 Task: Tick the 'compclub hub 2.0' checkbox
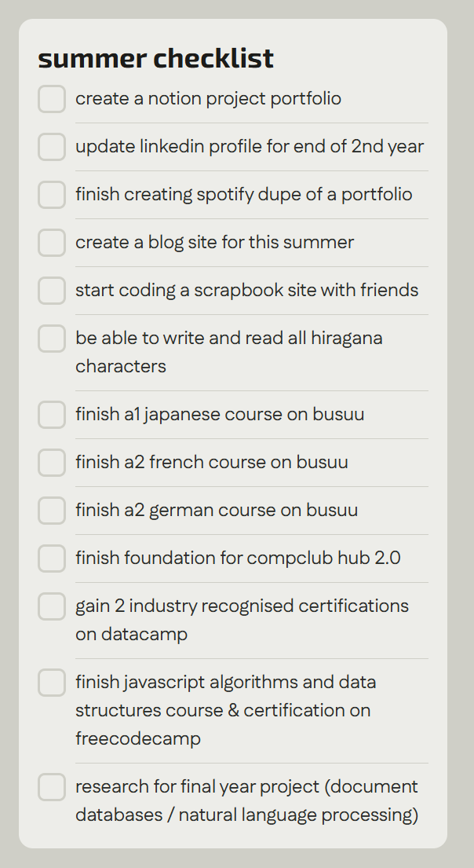point(52,559)
